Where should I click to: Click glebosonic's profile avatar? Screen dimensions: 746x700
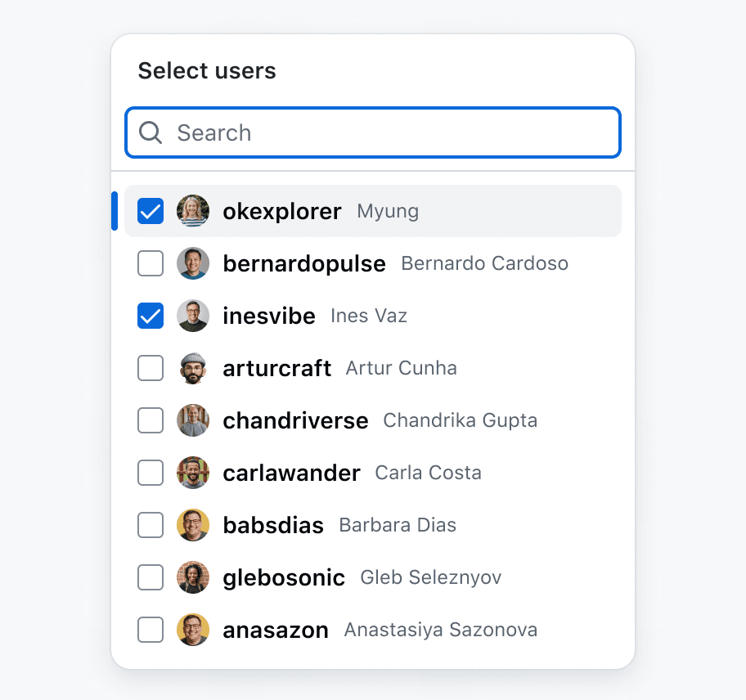(193, 577)
